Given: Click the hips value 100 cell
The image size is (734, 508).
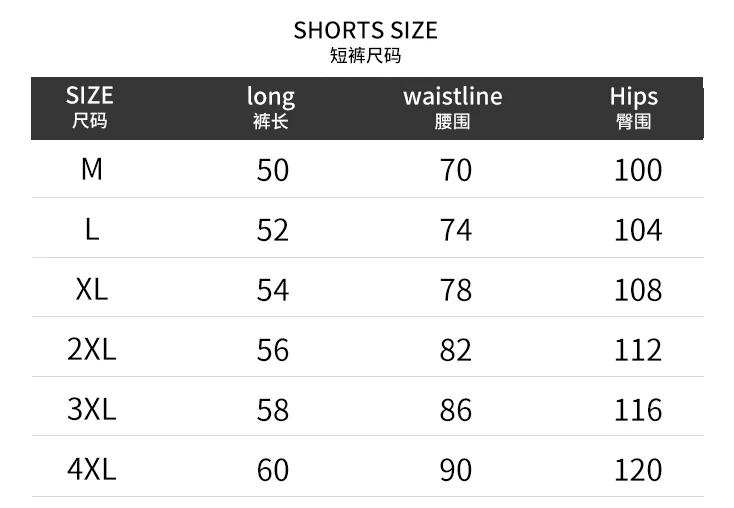Looking at the screenshot, I should coord(638,170).
